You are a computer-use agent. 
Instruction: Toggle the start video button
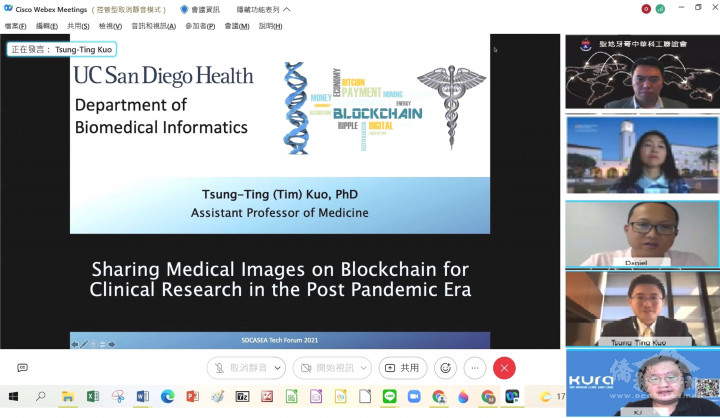326,368
